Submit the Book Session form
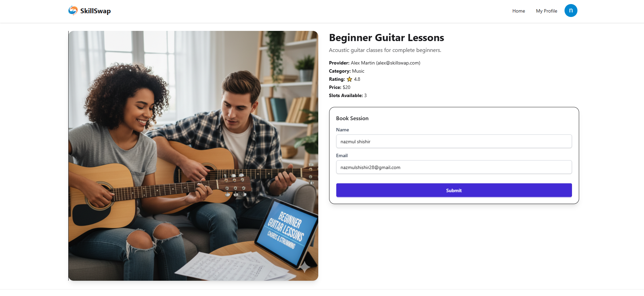 [454, 190]
